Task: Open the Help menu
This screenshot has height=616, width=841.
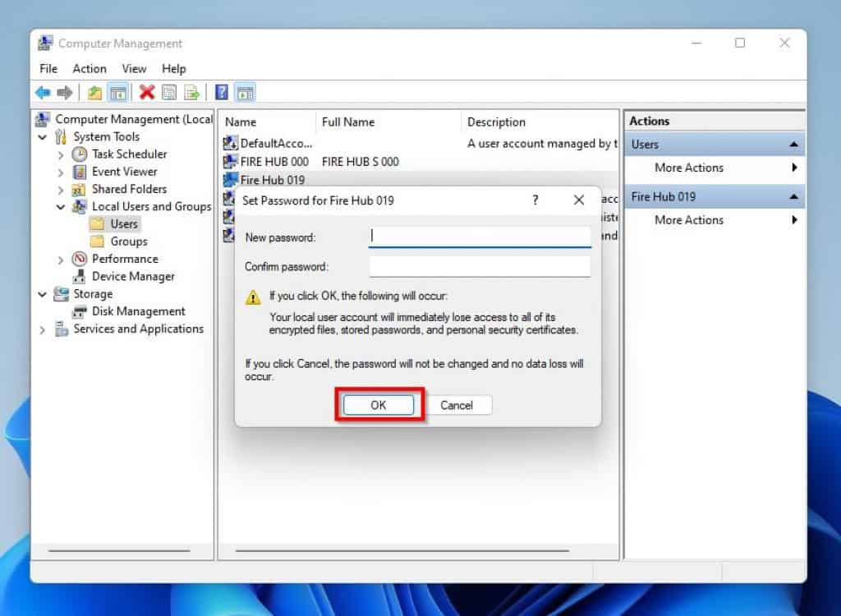Action: pyautogui.click(x=174, y=69)
